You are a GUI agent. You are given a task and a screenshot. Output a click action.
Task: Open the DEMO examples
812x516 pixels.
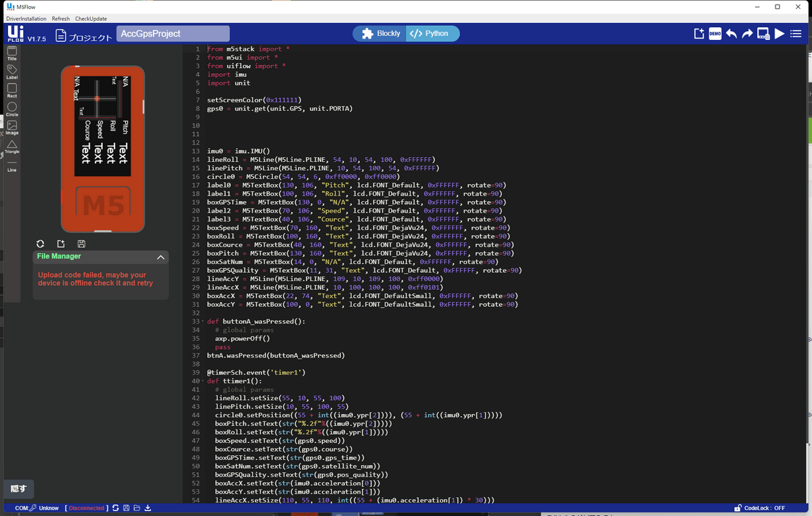(715, 34)
